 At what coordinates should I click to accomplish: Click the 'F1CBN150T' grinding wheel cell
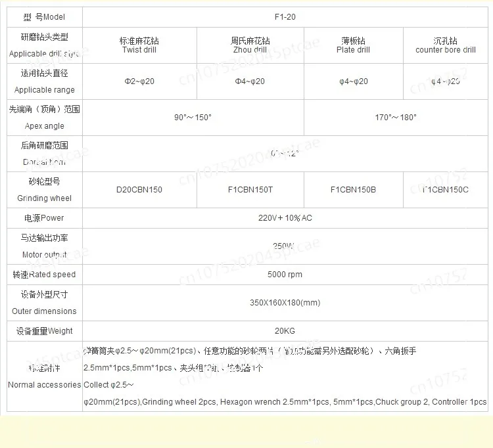(250, 190)
